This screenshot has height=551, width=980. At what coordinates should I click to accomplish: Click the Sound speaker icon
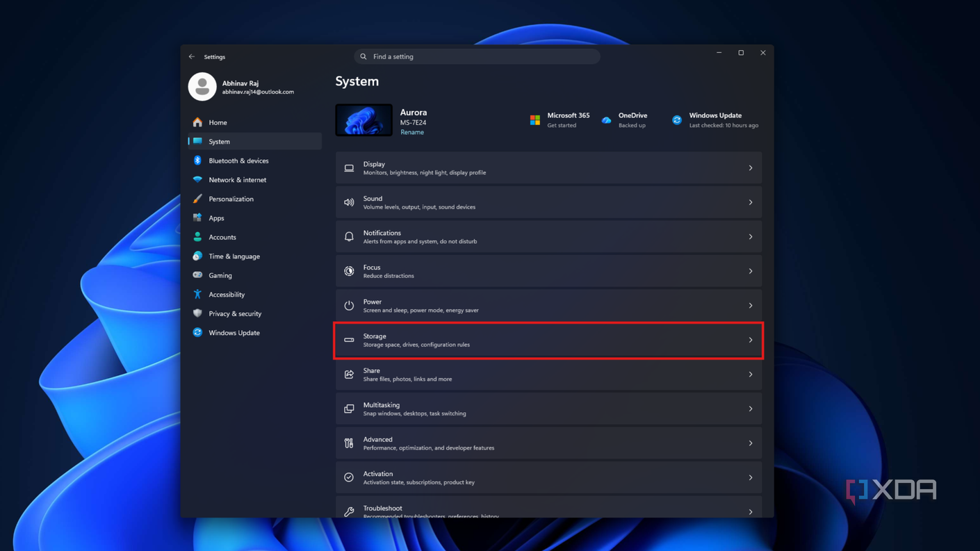tap(349, 202)
